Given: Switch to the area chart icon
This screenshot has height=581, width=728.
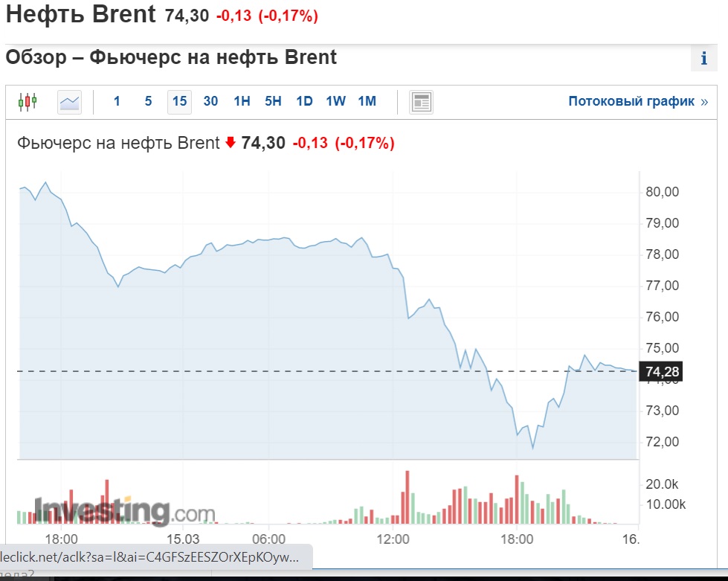Looking at the screenshot, I should (x=69, y=101).
